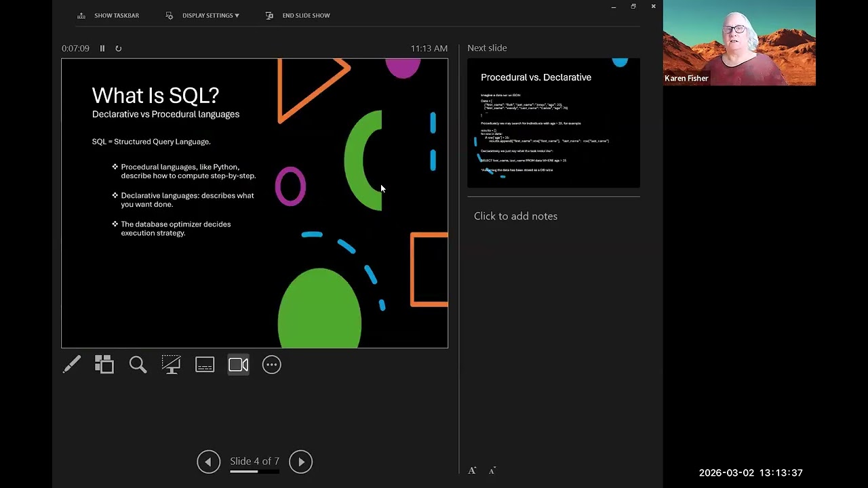Click the elapsed time 0:07:09 display

click(75, 48)
